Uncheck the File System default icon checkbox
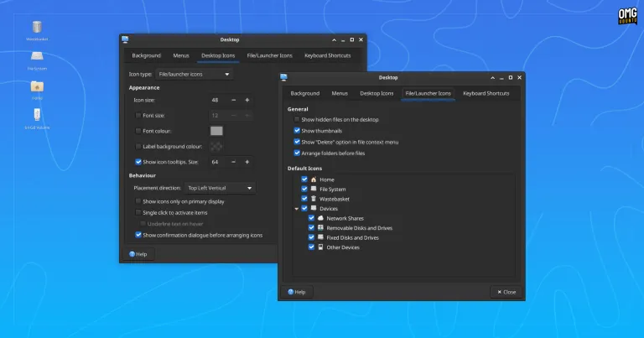Viewport: 644px width, 338px height. (304, 189)
